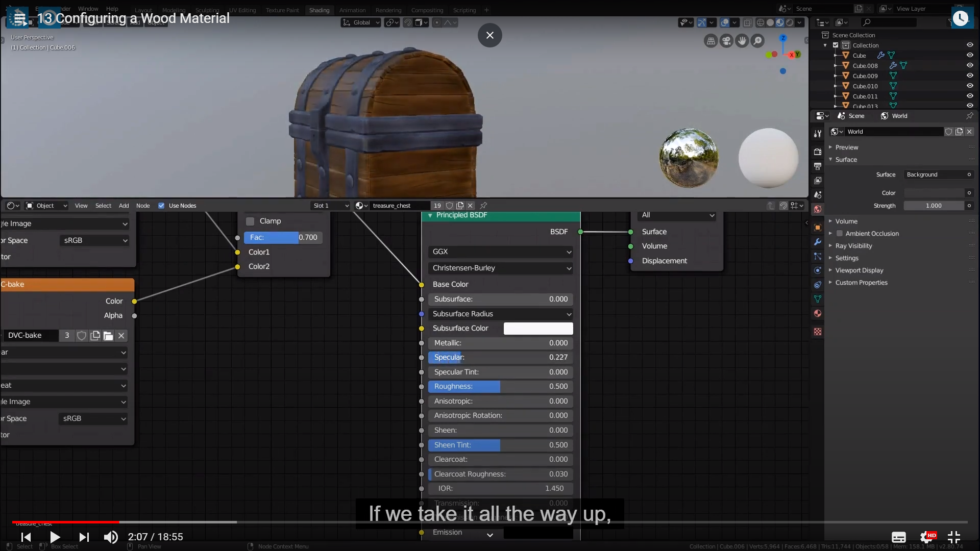Click the viewport zoom magnifier icon
980x551 pixels.
click(758, 41)
